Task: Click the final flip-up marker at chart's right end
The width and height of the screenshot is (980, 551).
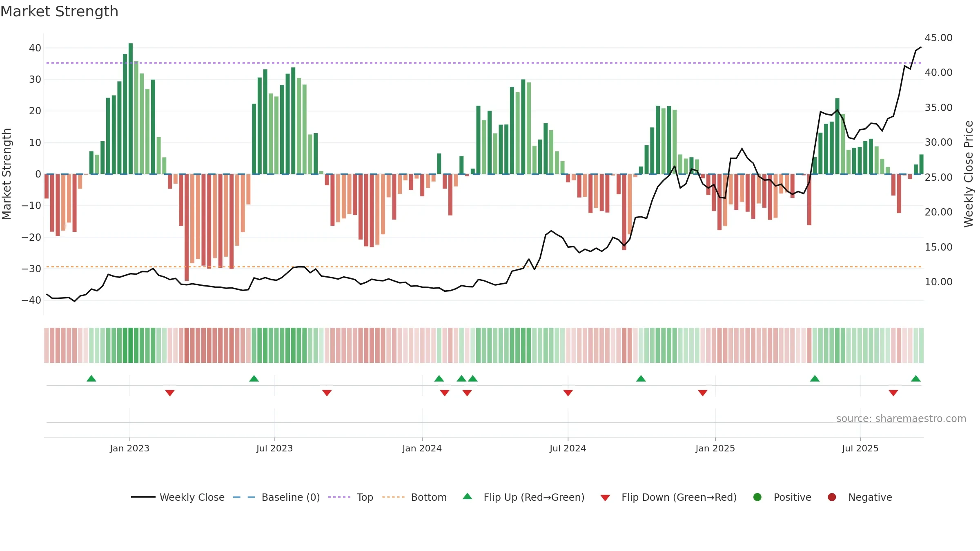Action: 916,379
